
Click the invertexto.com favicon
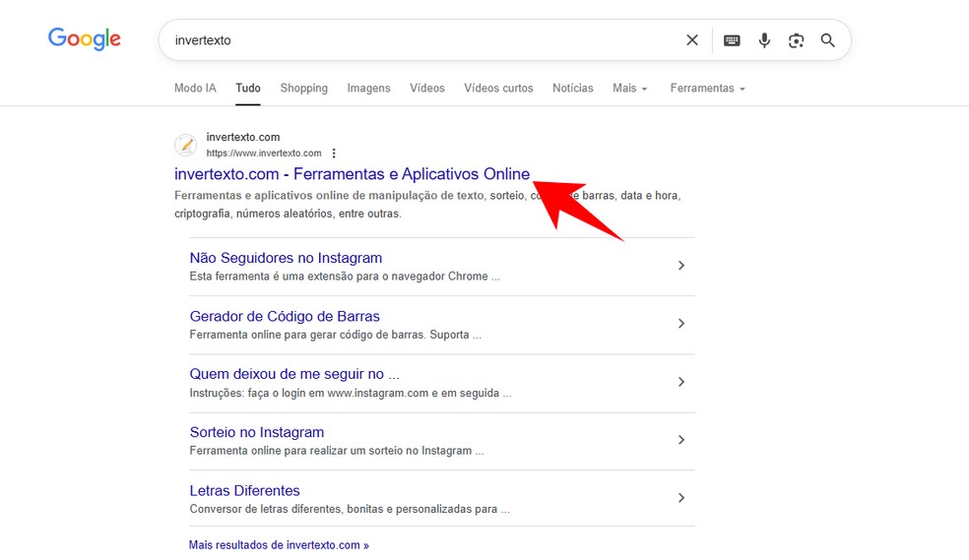185,145
